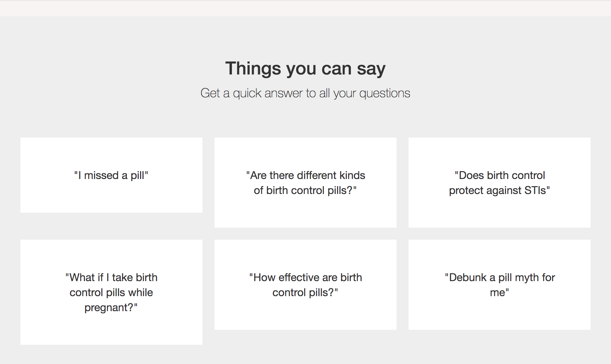This screenshot has width=611, height=364.
Task: Click the "control pills while" middle text line
Action: 111,293
